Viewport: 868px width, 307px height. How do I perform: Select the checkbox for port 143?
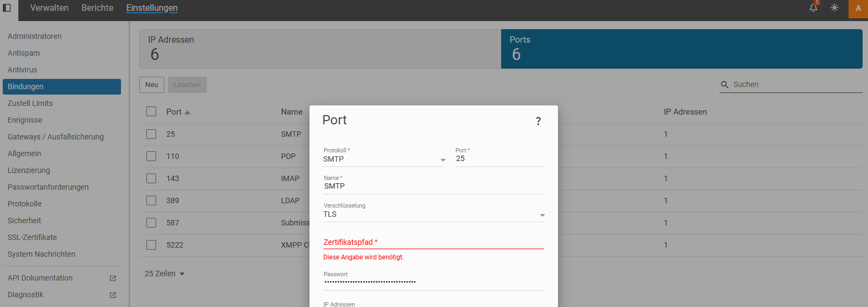pos(151,178)
